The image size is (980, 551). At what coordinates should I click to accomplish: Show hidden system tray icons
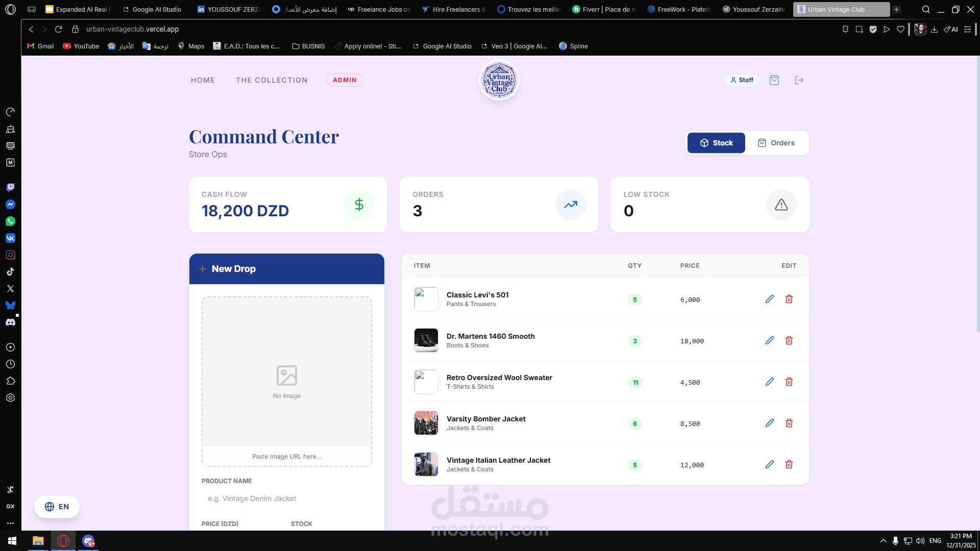tap(883, 541)
